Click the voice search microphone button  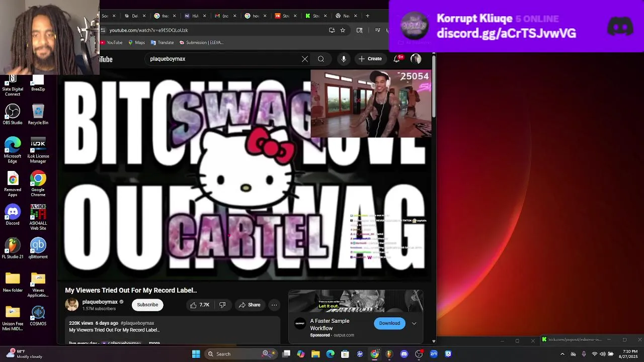[344, 59]
